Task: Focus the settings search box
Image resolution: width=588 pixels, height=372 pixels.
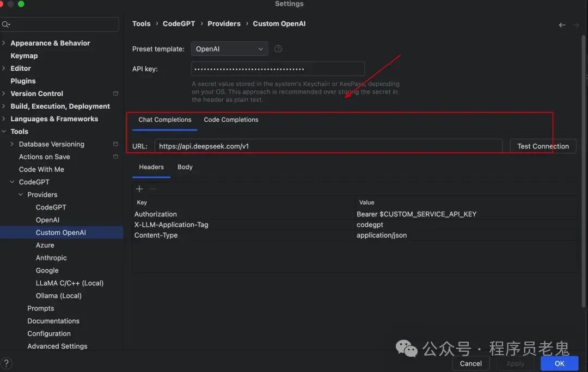Action: tap(60, 24)
